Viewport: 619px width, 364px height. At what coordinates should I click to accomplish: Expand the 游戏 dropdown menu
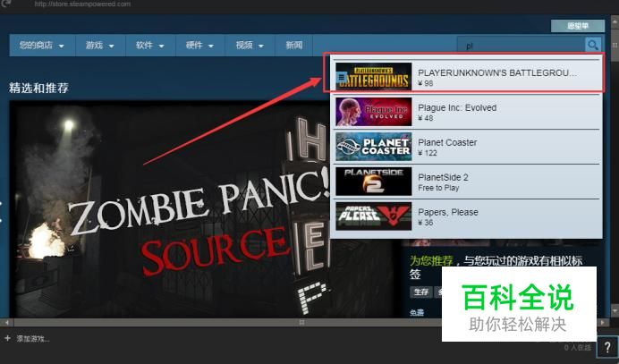click(100, 46)
